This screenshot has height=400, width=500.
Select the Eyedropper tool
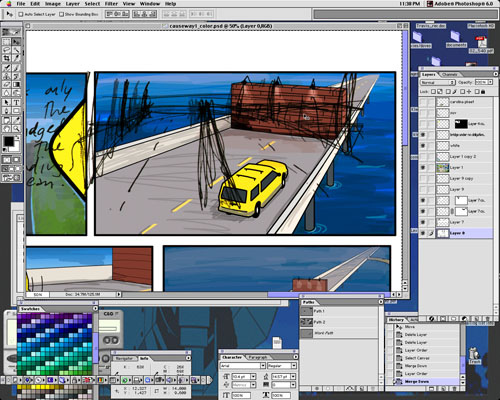pyautogui.click(x=16, y=120)
